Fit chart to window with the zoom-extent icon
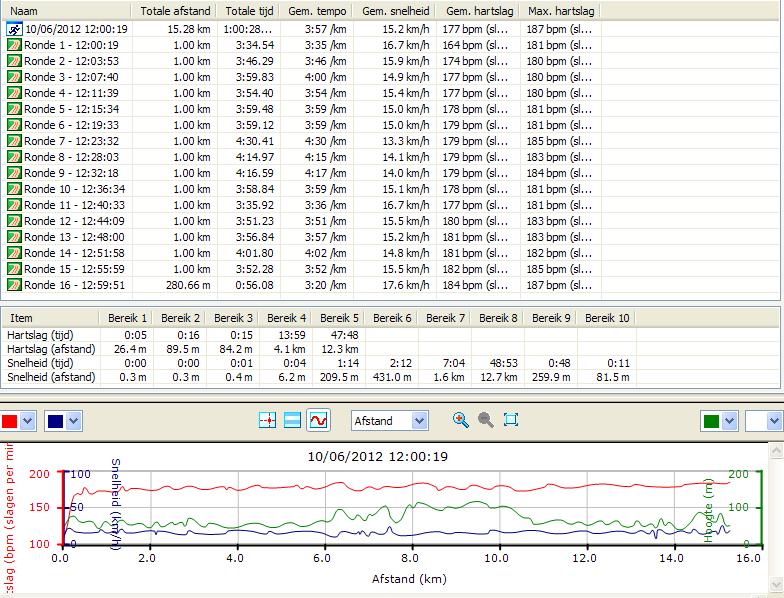This screenshot has width=784, height=598. tap(511, 420)
